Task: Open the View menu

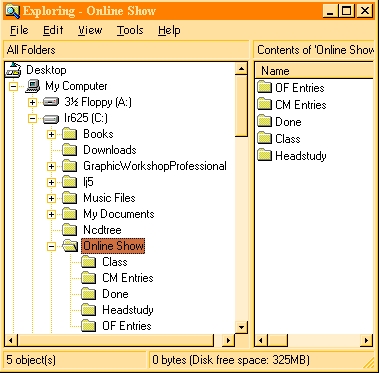Action: [x=90, y=30]
